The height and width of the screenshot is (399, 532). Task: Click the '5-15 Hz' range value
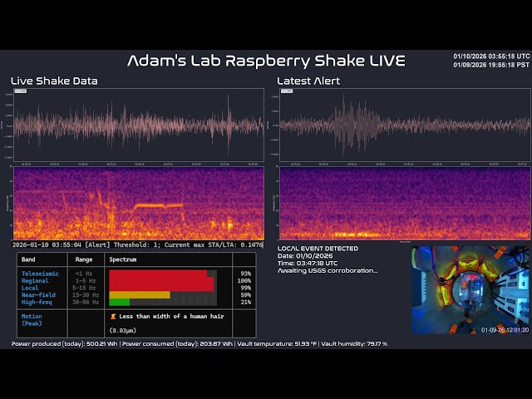[x=84, y=288]
